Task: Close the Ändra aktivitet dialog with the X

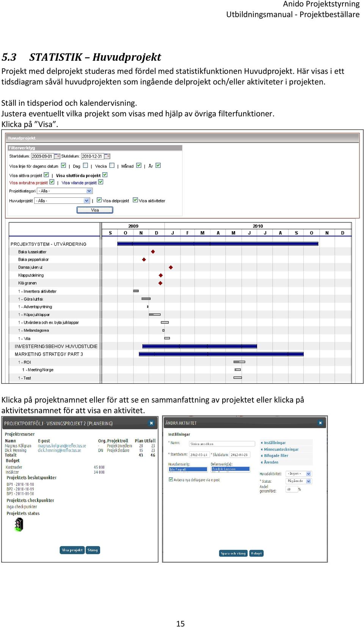Action: point(320,423)
